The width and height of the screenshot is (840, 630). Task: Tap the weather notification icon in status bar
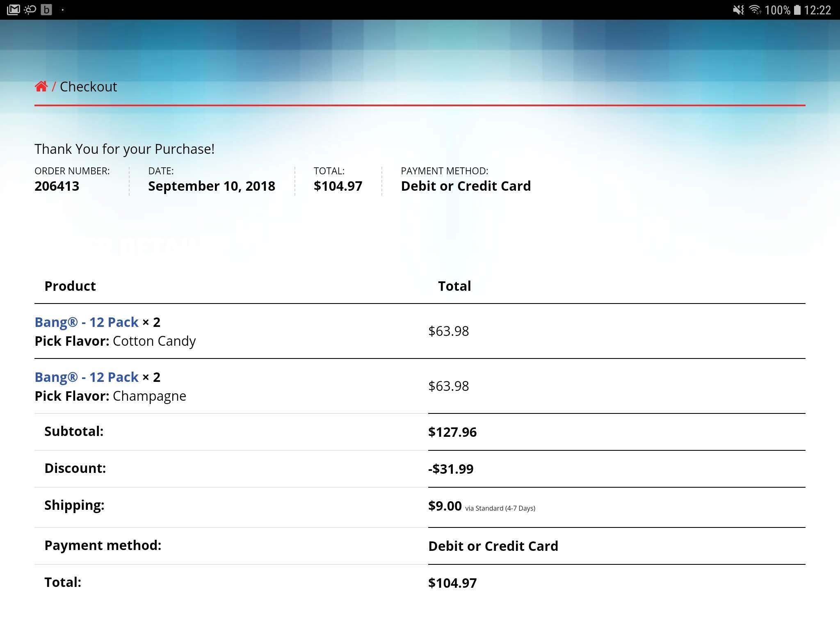[30, 9]
